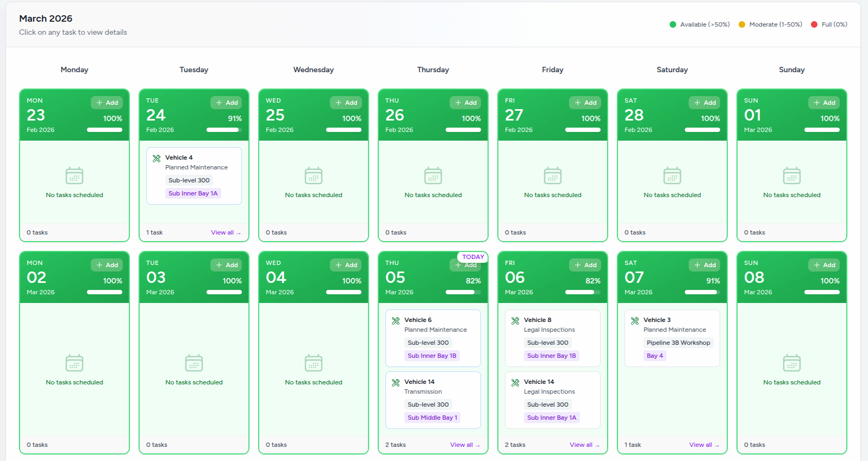Open the Vehicle 4 Planned Maintenance task card
868x461 pixels.
click(x=194, y=176)
